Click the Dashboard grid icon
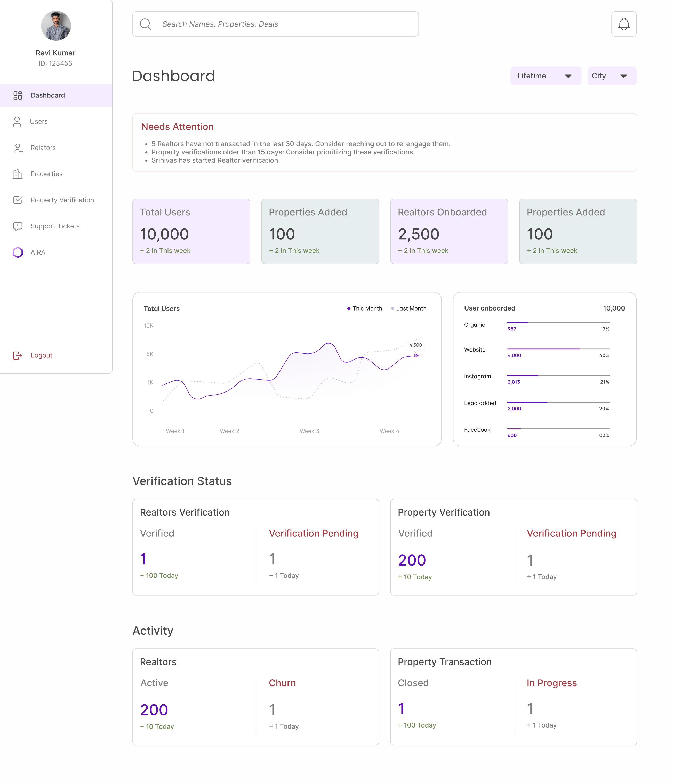The height and width of the screenshot is (784, 673). click(x=17, y=95)
